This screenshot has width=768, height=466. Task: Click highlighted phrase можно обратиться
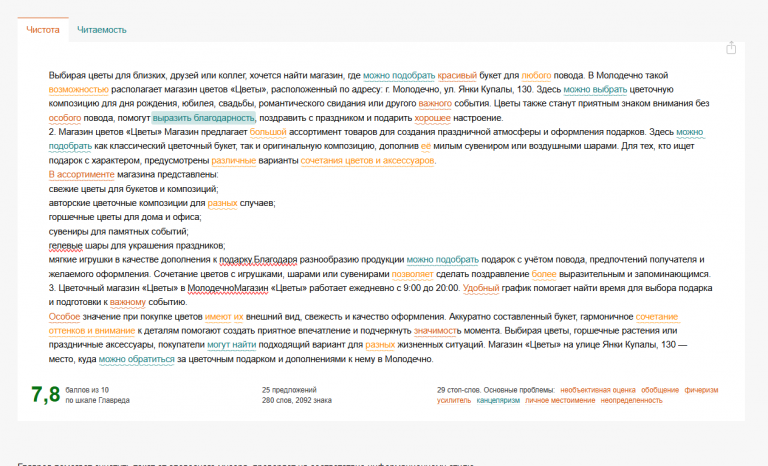point(137,359)
